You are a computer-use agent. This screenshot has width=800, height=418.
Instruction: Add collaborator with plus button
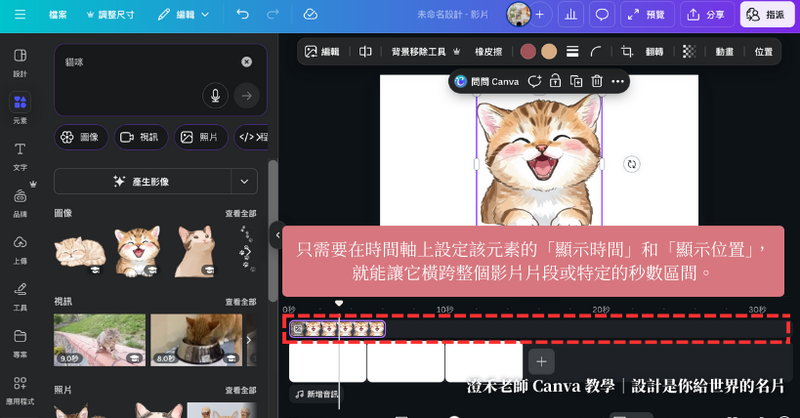point(540,14)
